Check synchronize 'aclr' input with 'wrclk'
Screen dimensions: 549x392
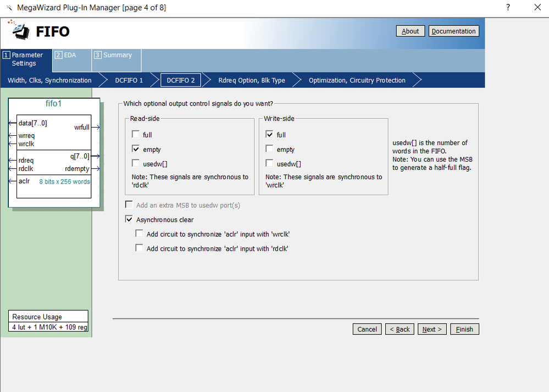coord(139,233)
